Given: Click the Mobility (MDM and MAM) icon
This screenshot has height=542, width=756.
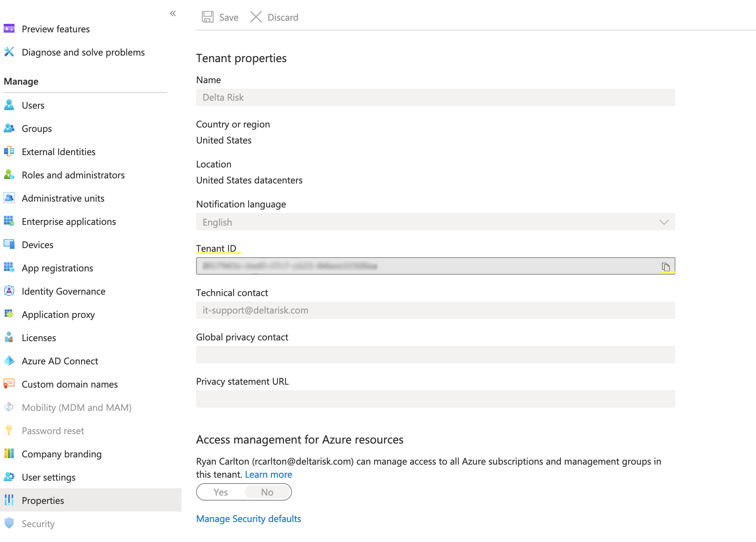Looking at the screenshot, I should tap(9, 407).
